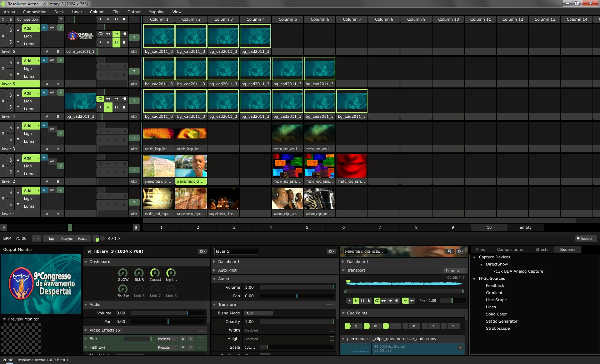600x364 pixels.
Task: Click the BPM Pause button
Action: tap(82, 239)
